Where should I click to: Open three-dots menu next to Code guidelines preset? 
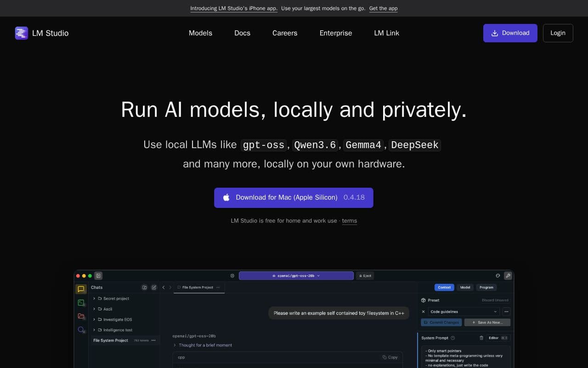pos(506,311)
